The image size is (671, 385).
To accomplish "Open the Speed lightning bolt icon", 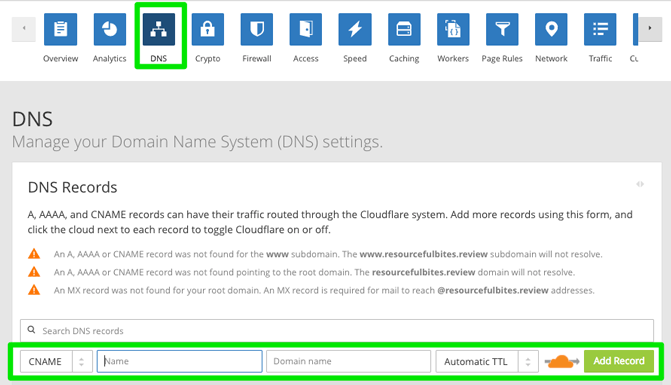I will pyautogui.click(x=355, y=29).
